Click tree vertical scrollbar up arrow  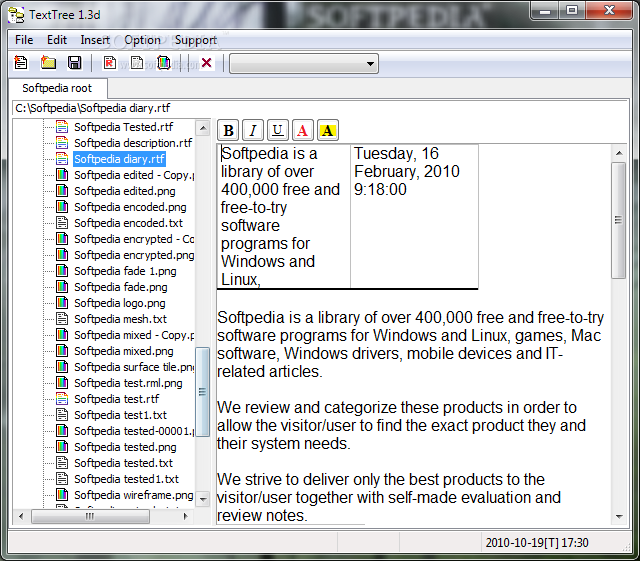click(203, 128)
